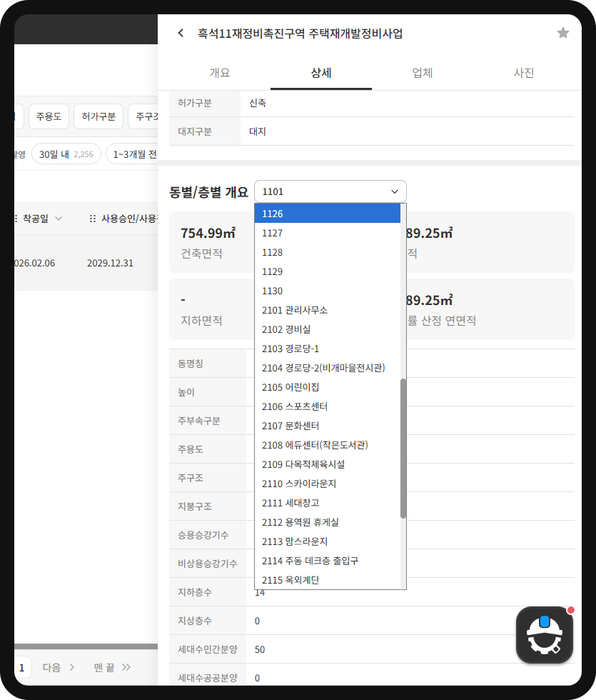Screen dimensions: 596x700
Task: Go to 다음 page
Action: click(x=59, y=667)
